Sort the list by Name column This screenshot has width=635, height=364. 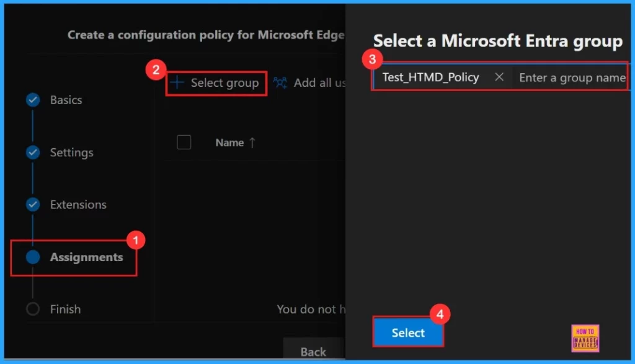click(229, 143)
